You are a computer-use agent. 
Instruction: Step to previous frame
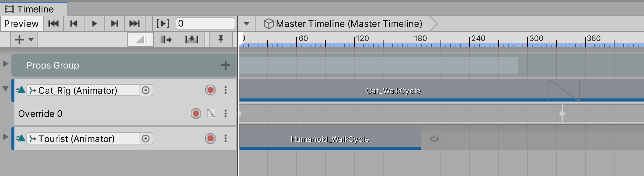coord(74,24)
